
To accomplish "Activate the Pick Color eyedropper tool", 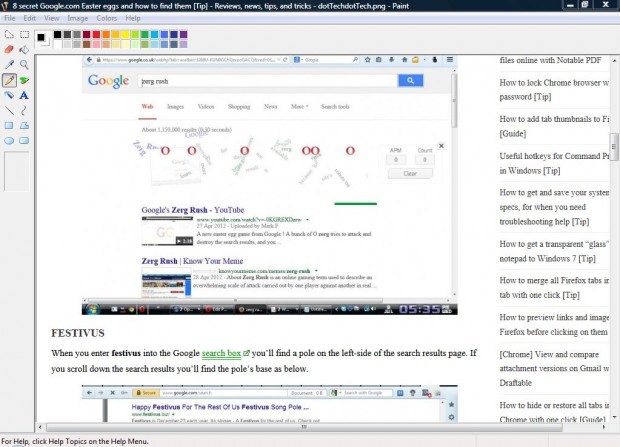I will coord(9,64).
